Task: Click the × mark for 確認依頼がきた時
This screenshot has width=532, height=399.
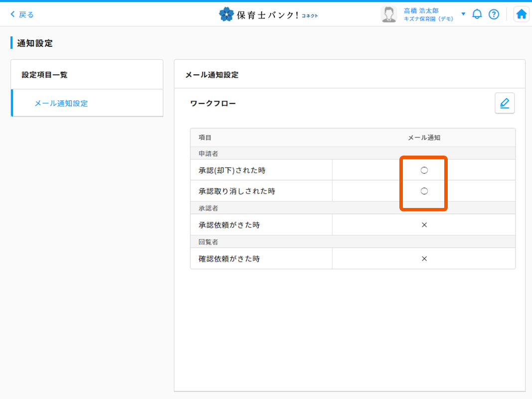Action: [424, 259]
